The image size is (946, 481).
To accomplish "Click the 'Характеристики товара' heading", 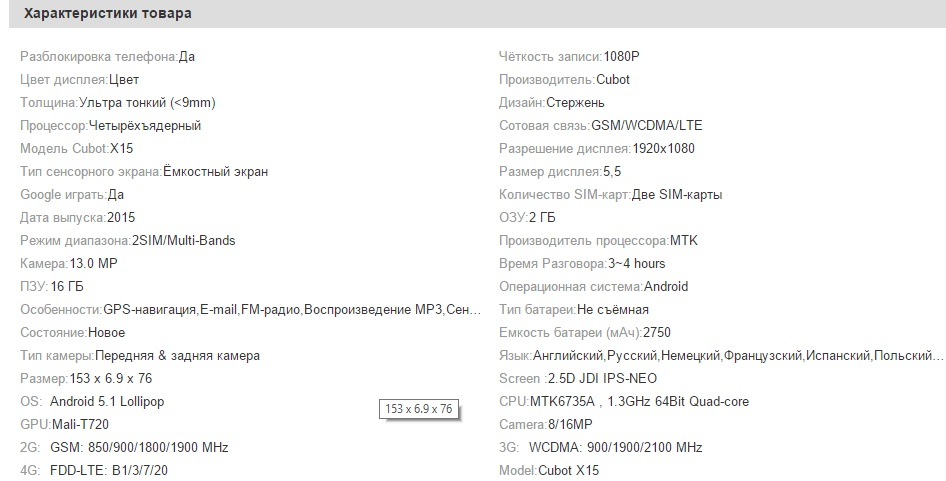I will click(x=108, y=13).
